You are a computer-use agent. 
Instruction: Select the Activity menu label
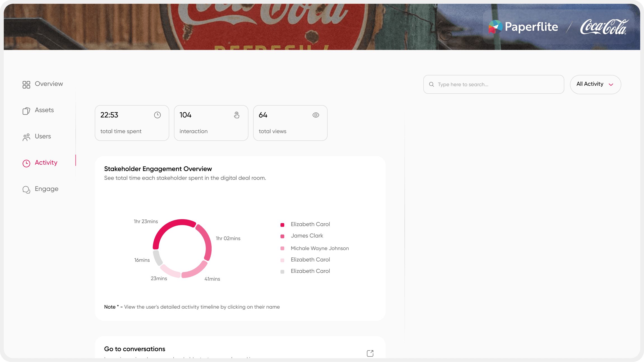tap(46, 162)
